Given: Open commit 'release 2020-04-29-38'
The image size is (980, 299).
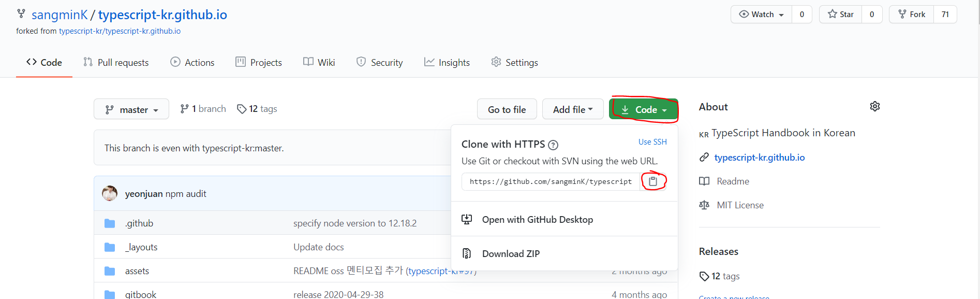Looking at the screenshot, I should tap(338, 294).
